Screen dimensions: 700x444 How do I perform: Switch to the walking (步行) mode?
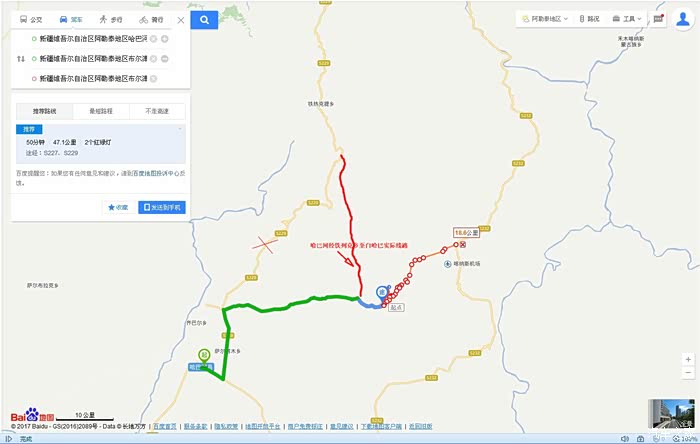point(111,20)
